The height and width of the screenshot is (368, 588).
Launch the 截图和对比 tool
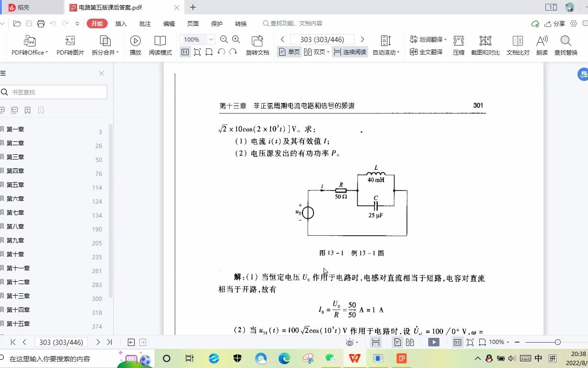[485, 46]
